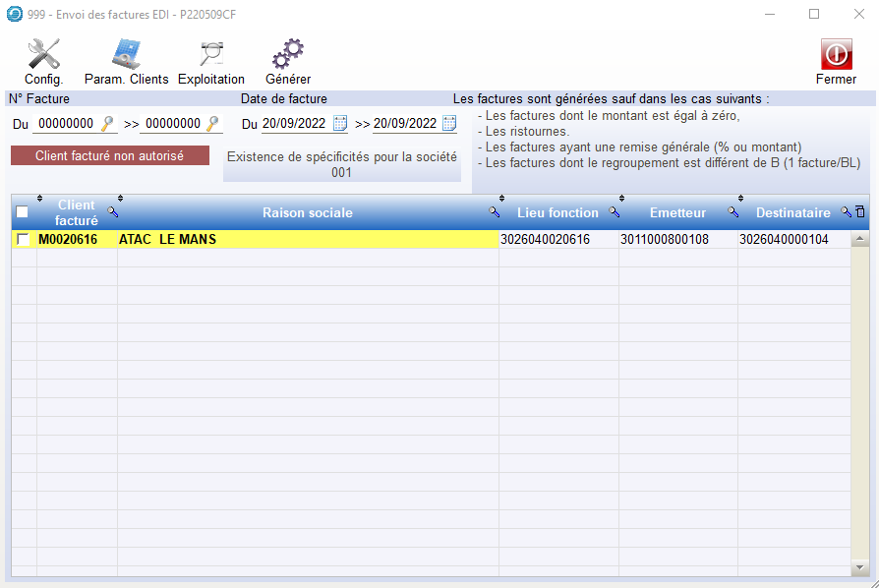Screen dimensions: 879x588
Task: Click the Exploitation toolbar icon
Action: tap(210, 54)
